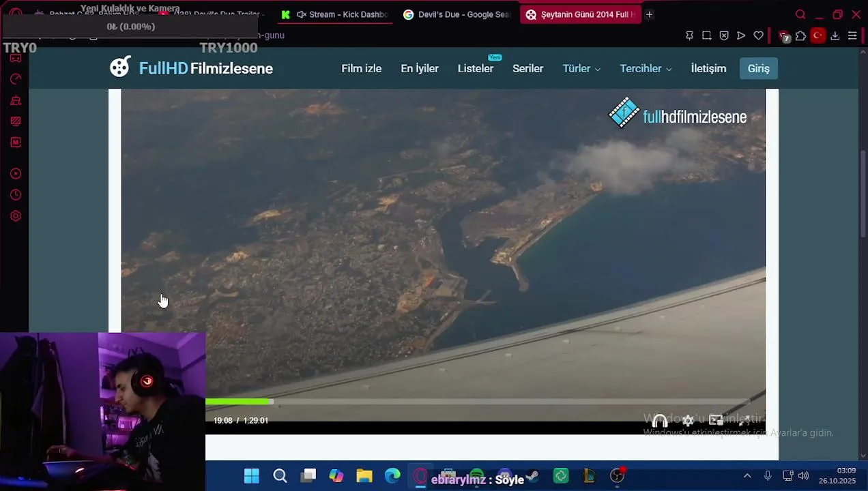Launch Copilot from the taskbar
Screen dimensions: 868x491
[x=336, y=476]
